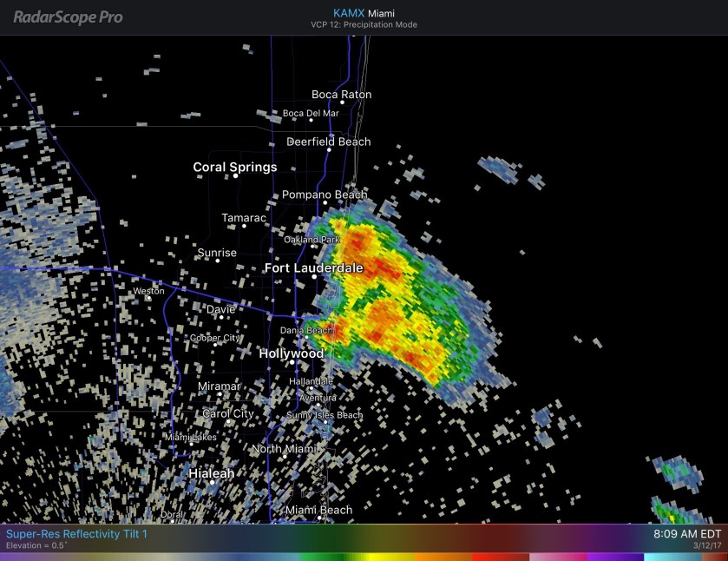Select the Hialeah city label

point(212,473)
